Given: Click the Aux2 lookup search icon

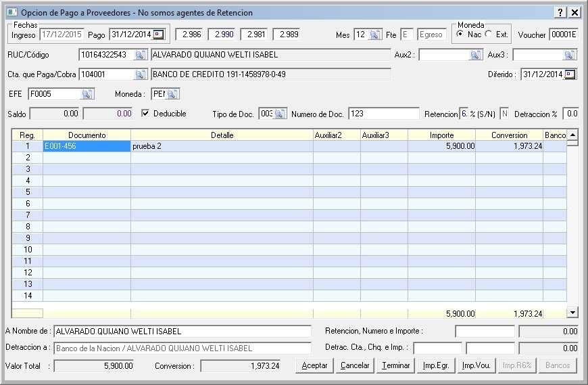Looking at the screenshot, I should point(476,55).
